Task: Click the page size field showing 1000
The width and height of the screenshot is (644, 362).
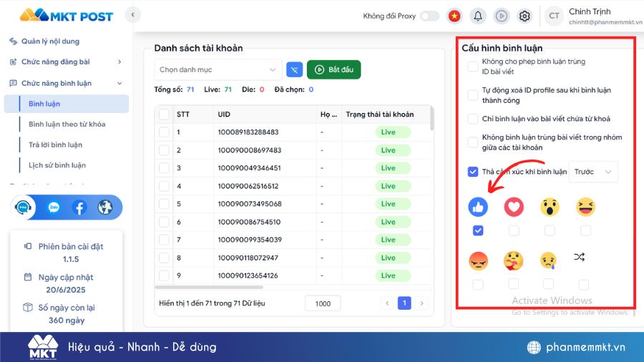Action: point(323,304)
